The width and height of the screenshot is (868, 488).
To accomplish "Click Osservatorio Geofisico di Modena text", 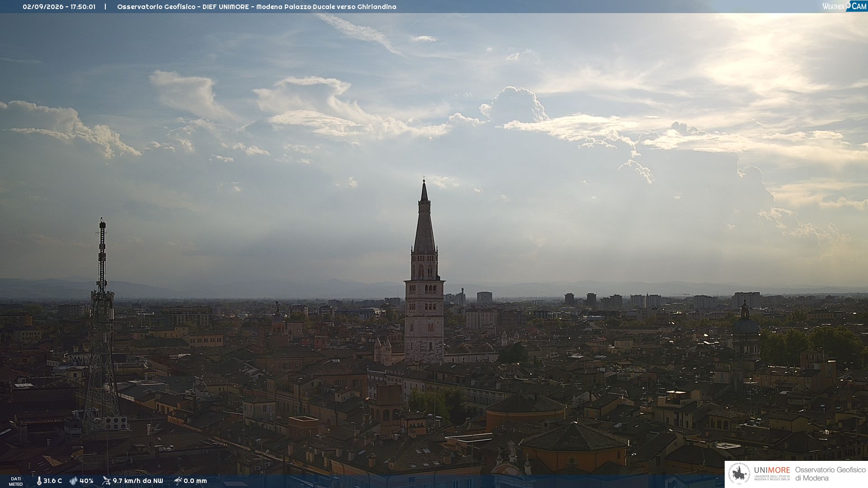I will coord(830,474).
